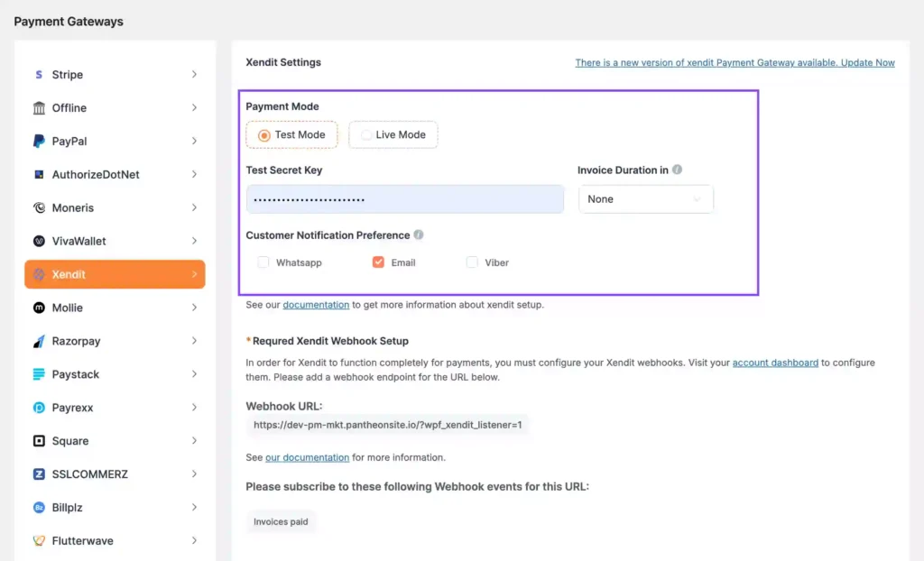Expand the VivaWallet row chevron
The image size is (924, 561).
[x=194, y=241]
